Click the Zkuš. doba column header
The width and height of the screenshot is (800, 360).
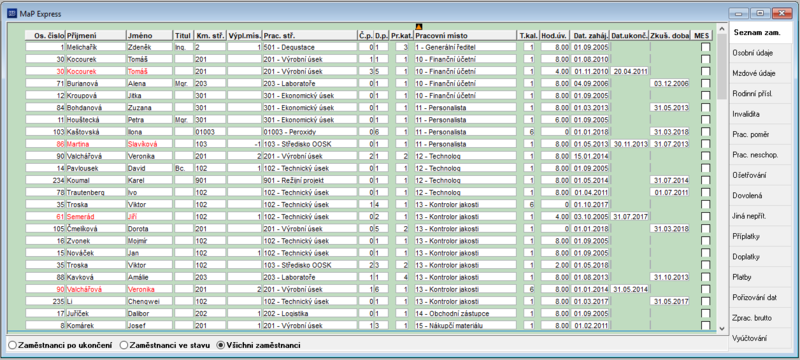click(x=669, y=36)
